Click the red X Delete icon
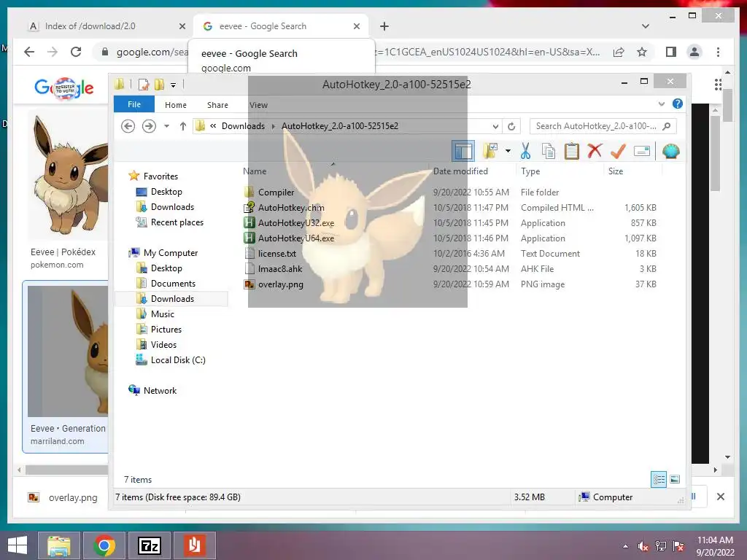 (x=594, y=152)
